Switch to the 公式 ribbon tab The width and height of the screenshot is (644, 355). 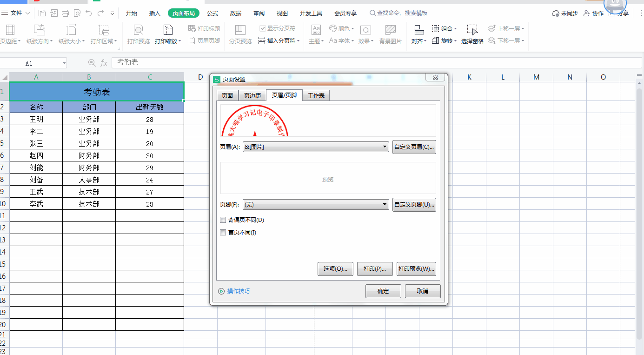(x=212, y=13)
